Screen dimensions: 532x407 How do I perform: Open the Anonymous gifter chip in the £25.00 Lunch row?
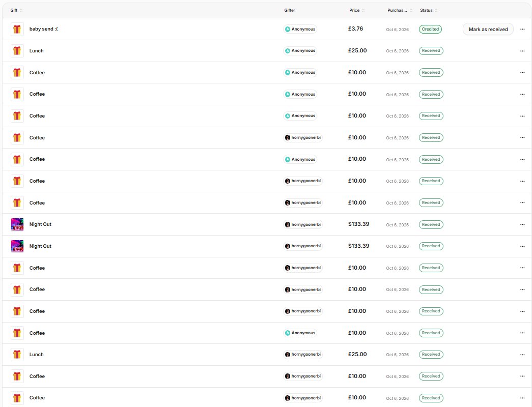[x=300, y=51]
